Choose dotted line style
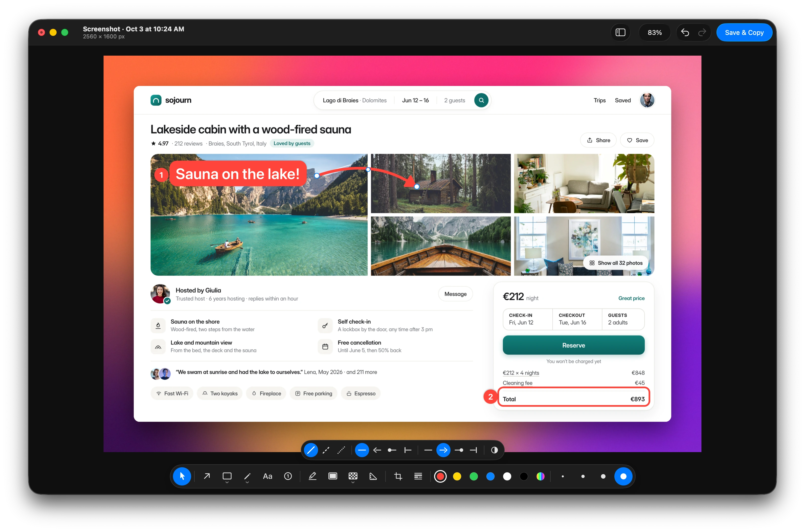The height and width of the screenshot is (532, 805). 341,450
